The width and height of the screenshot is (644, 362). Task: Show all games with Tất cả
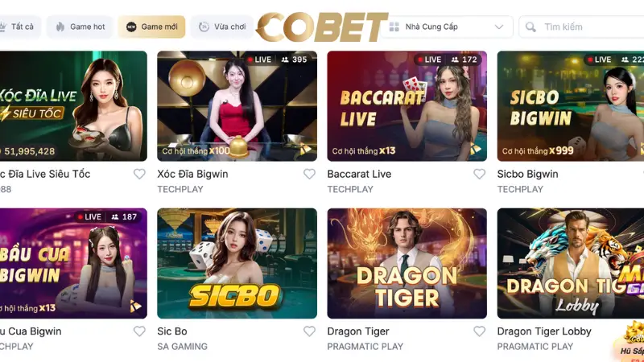click(x=17, y=27)
